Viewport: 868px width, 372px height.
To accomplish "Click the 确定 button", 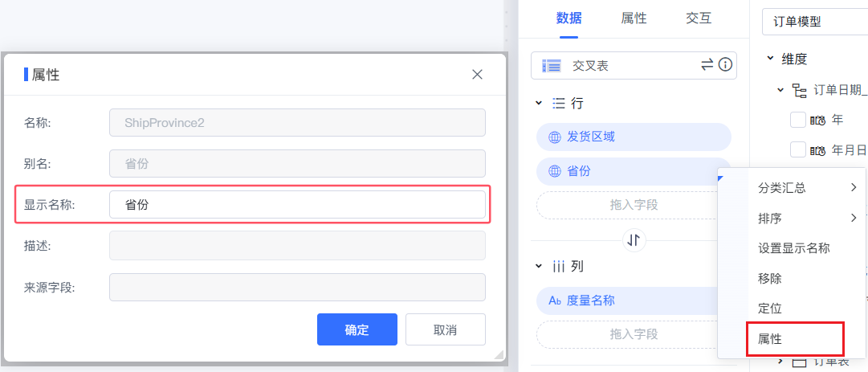I will pyautogui.click(x=357, y=330).
